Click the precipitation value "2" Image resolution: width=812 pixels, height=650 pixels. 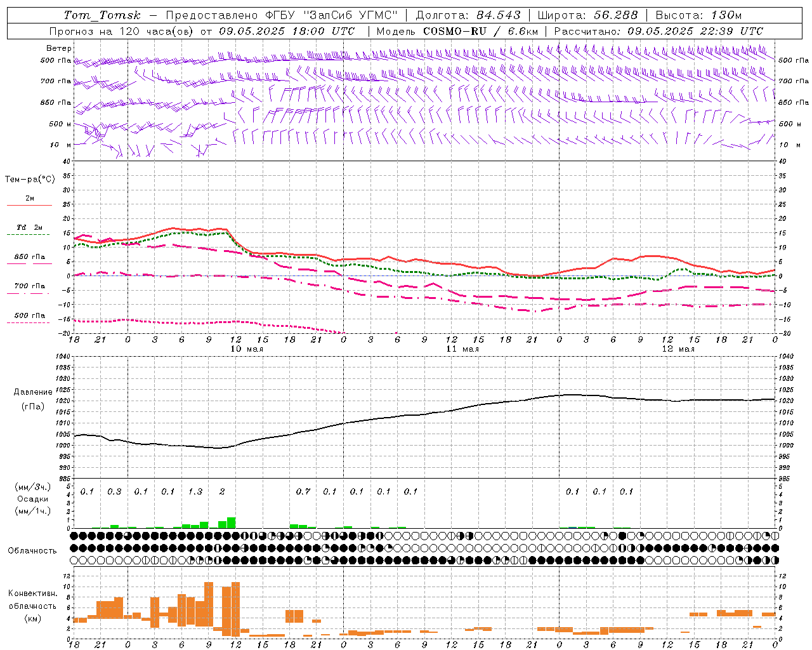pyautogui.click(x=222, y=491)
